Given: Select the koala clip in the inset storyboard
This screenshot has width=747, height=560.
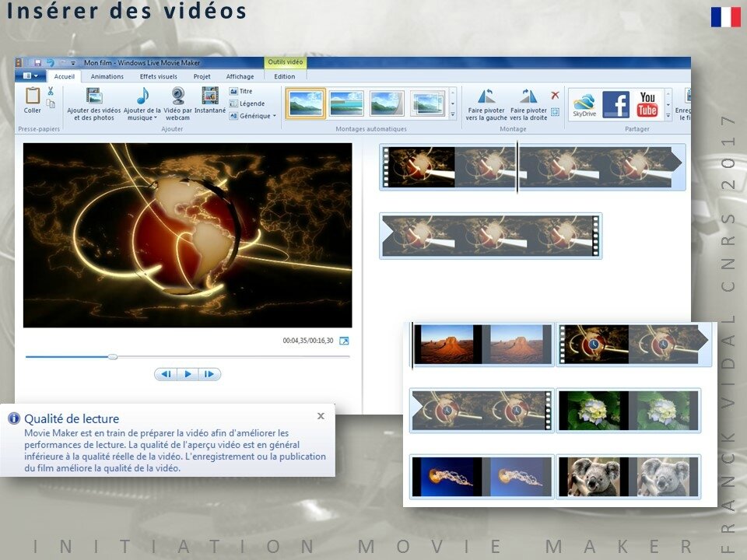Looking at the screenshot, I should click(x=629, y=477).
